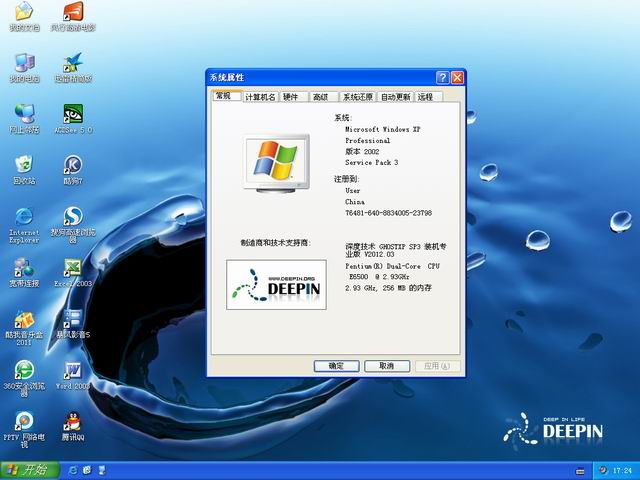Open the 回收站 recycle bin icon
Viewport: 640px width, 480px height.
pos(23,165)
